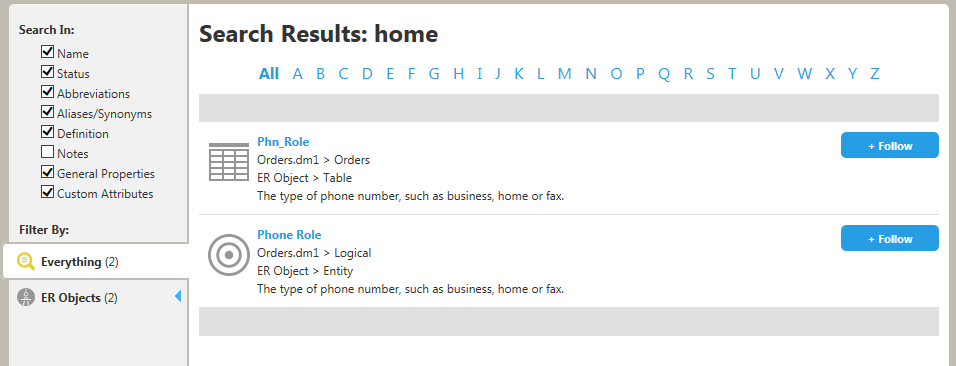Disable the Definition checkbox
This screenshot has width=956, height=366.
tap(47, 132)
